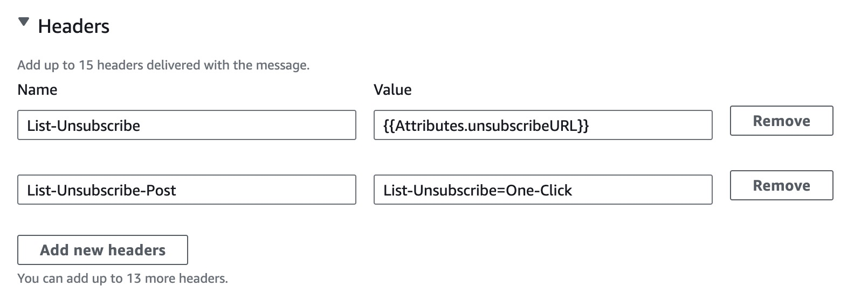
Task: Place cursor in second header value box
Action: (x=542, y=190)
